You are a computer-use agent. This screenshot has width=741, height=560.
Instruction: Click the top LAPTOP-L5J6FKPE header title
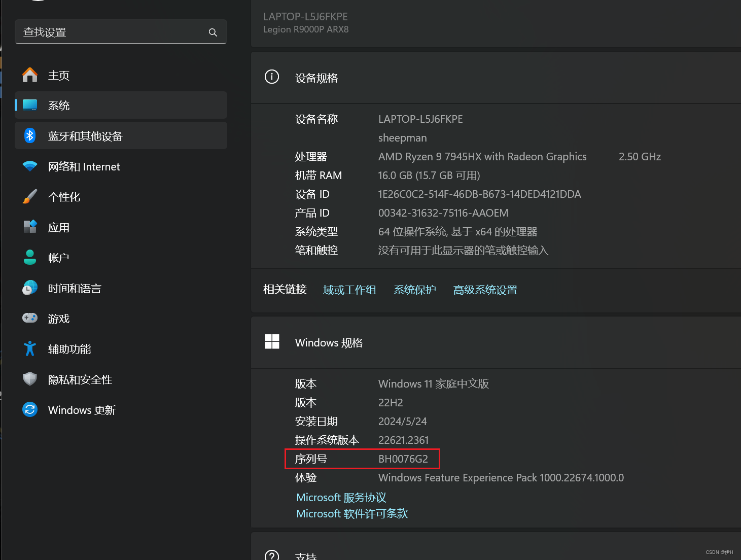pyautogui.click(x=305, y=17)
